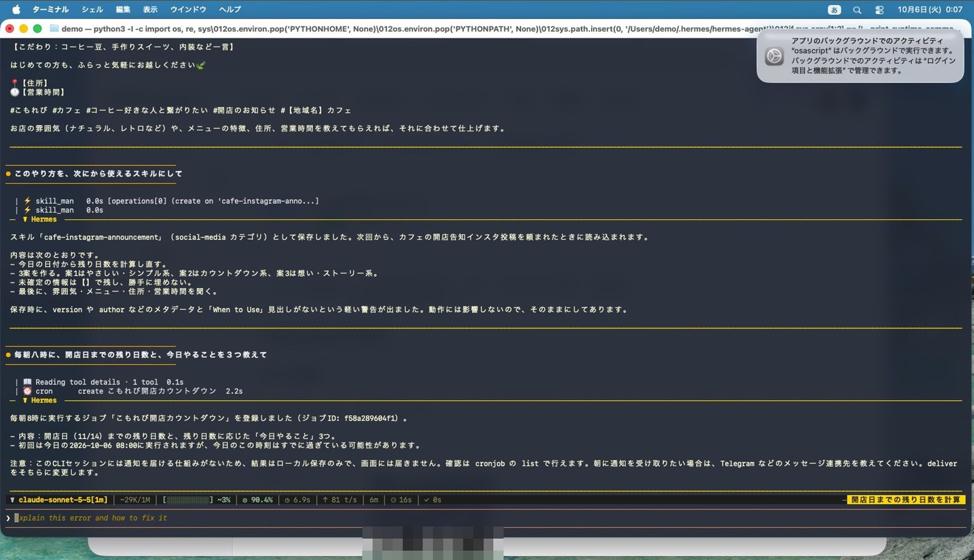The image size is (974, 560).
Task: Click the model name claude-sonnet-5-5[1m]
Action: [63, 500]
